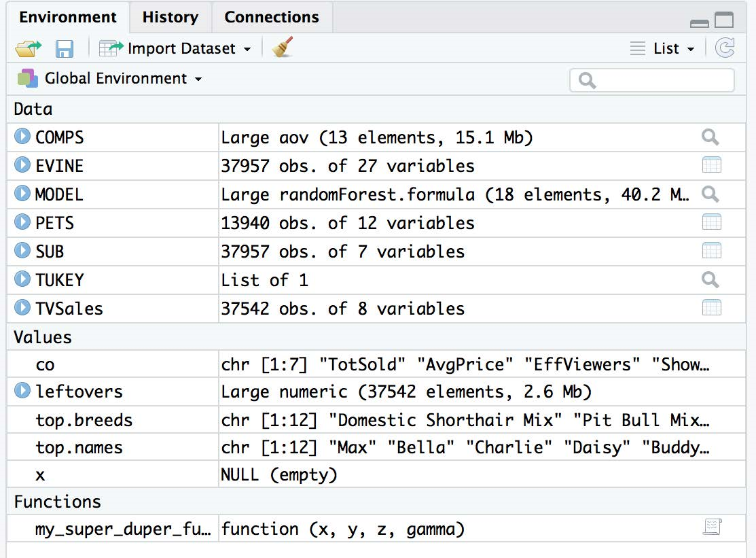The height and width of the screenshot is (558, 756).
Task: View my_super_duper function source script icon
Action: point(712,527)
